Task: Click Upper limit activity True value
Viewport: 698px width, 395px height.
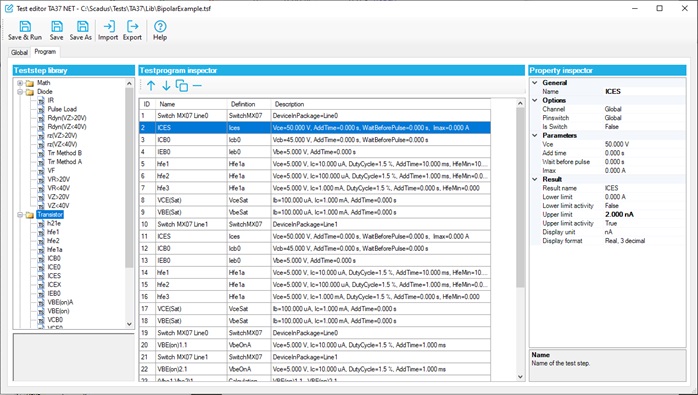Action: pos(644,223)
